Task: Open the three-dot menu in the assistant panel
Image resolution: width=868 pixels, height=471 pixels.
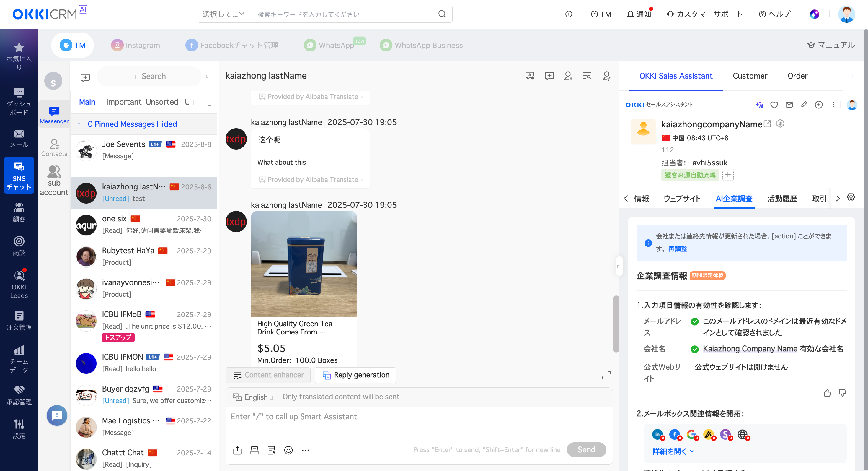Action: pyautogui.click(x=834, y=105)
